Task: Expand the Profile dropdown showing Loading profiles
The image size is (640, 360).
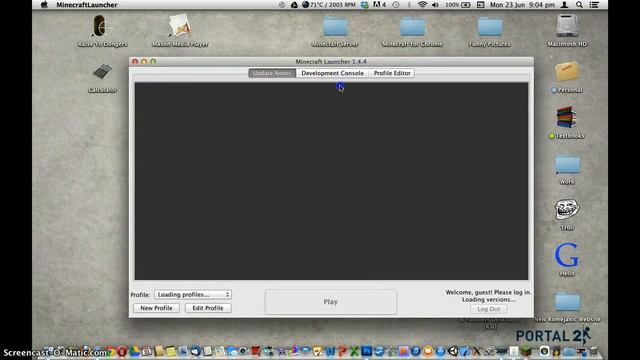Action: coord(193,294)
